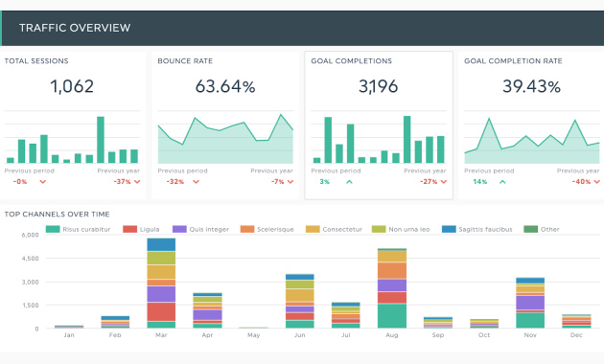Click the 6,000 y-axis label
Viewport: 604px width, 364px height.
30,235
